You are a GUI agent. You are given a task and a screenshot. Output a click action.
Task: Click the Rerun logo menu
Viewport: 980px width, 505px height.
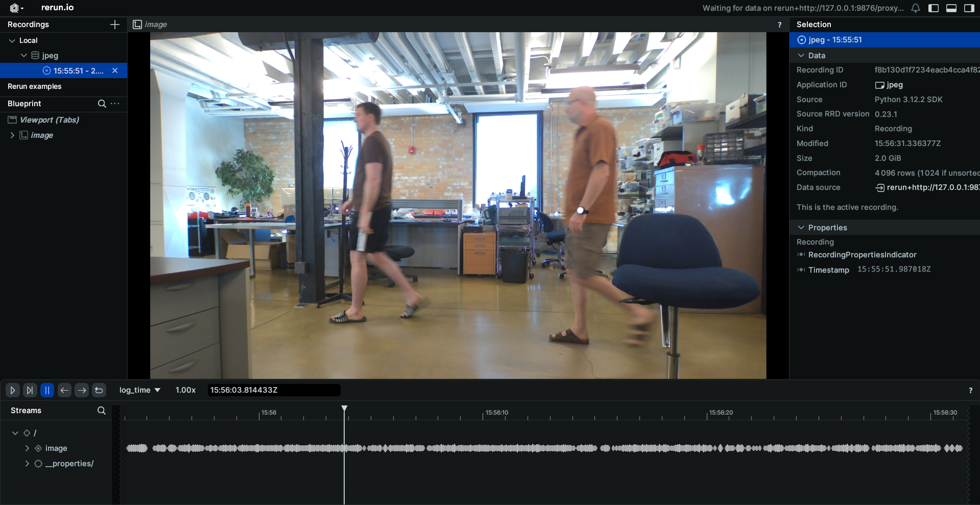pyautogui.click(x=16, y=8)
